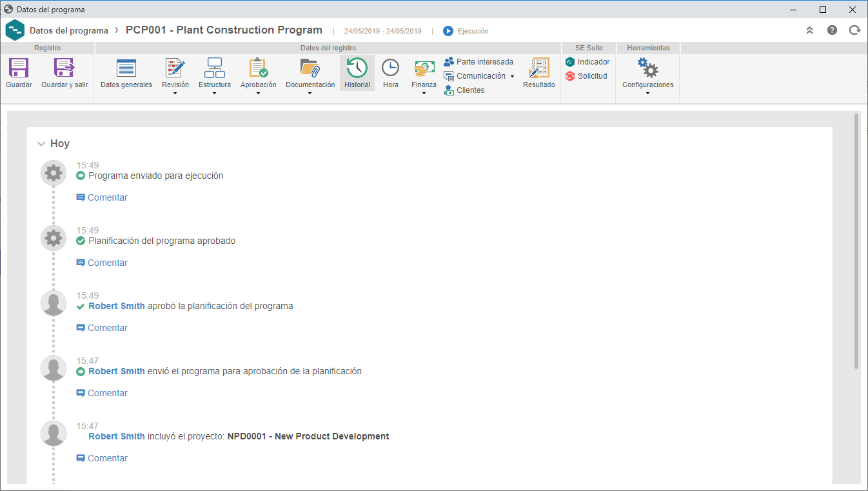Expand the Finanza dropdown arrow

tap(424, 94)
